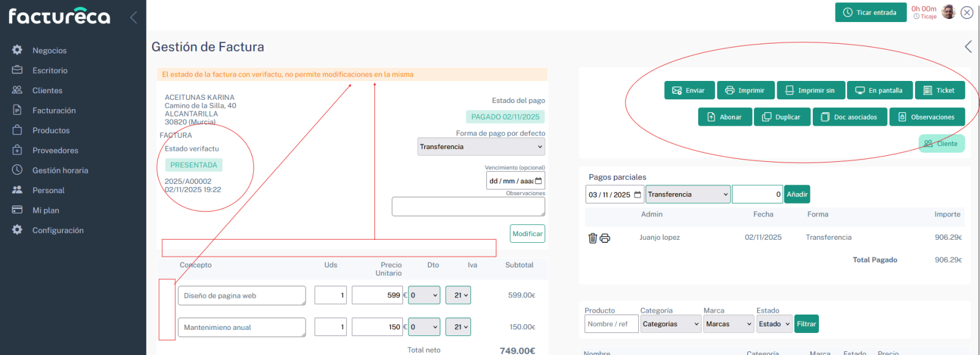Click Añadir to add partial payment
The height and width of the screenshot is (355, 980).
[x=797, y=194]
